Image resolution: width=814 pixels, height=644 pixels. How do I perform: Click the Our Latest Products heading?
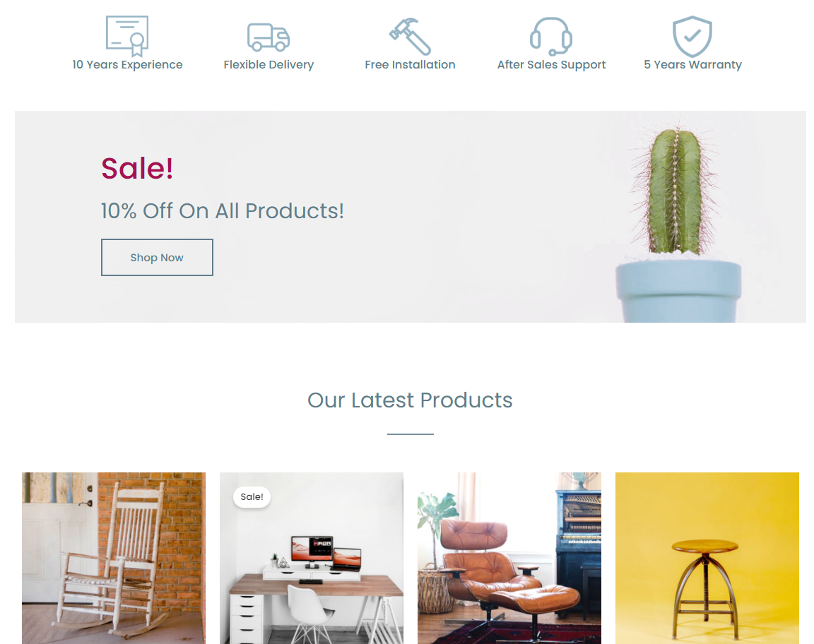[x=410, y=400]
